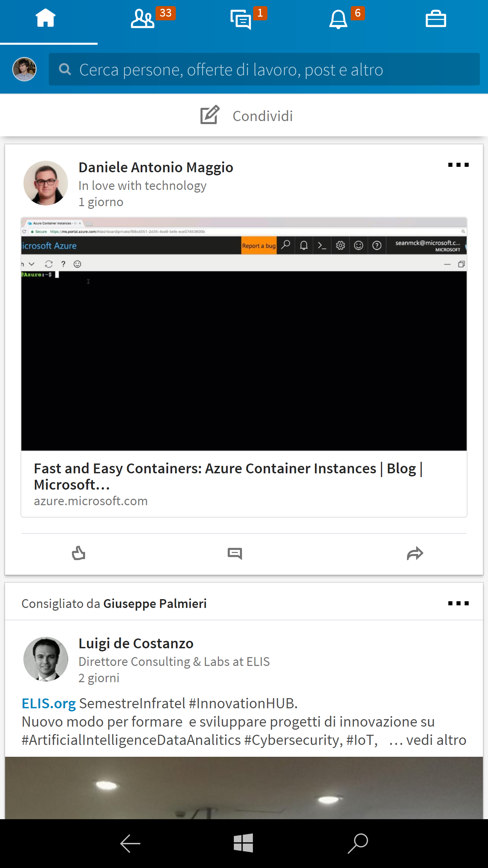
Task: Open Luigi de Costanzo's name link
Action: click(136, 643)
